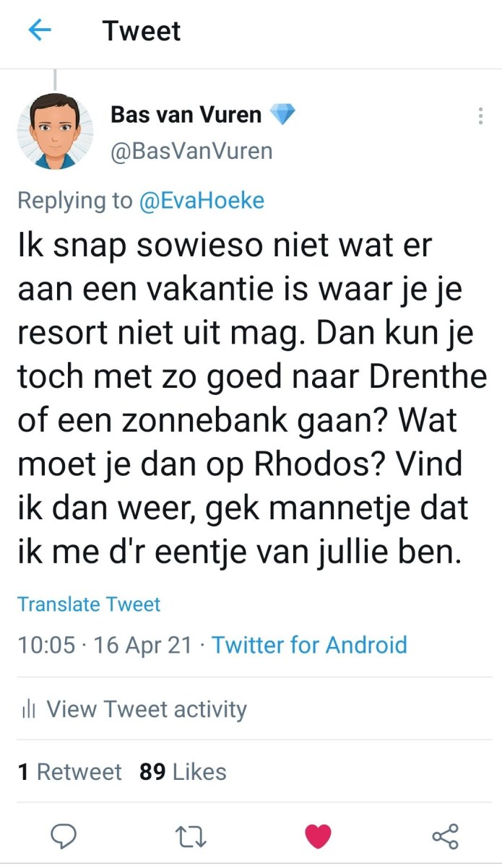Select the @BasVanVuren handle
The width and height of the screenshot is (502, 868).
[191, 151]
